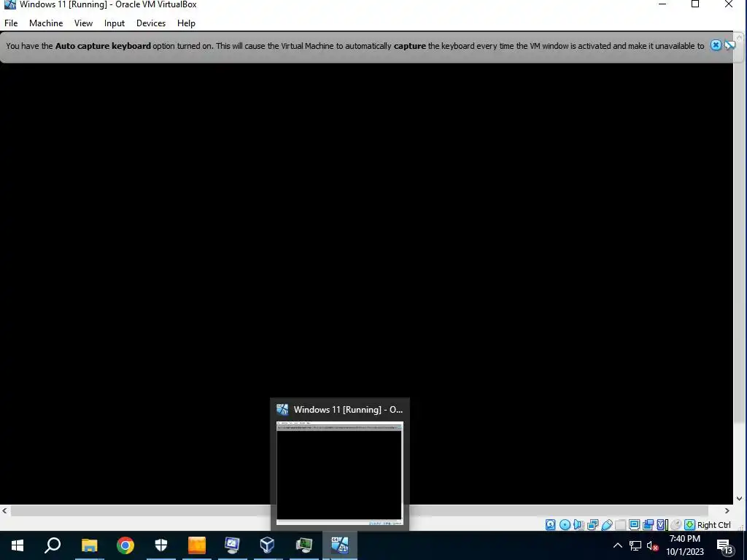Click the mouse integration indicator icon
Image resolution: width=747 pixels, height=560 pixels.
pos(676,525)
